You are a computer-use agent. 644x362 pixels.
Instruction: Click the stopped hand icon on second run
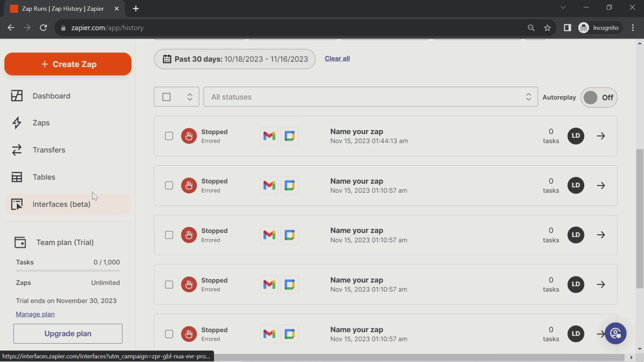[x=189, y=185]
